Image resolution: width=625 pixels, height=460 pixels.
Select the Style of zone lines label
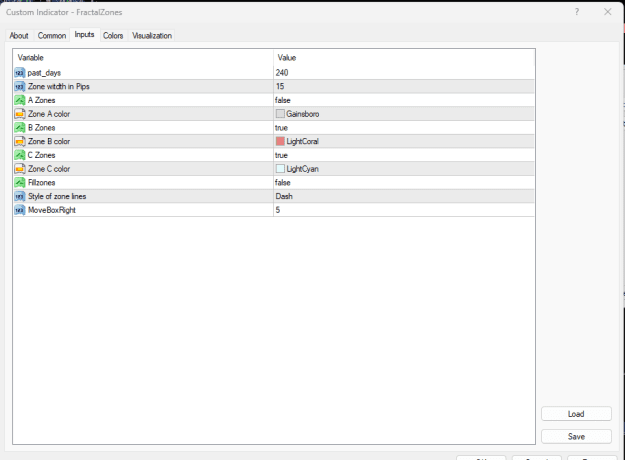tap(57, 197)
